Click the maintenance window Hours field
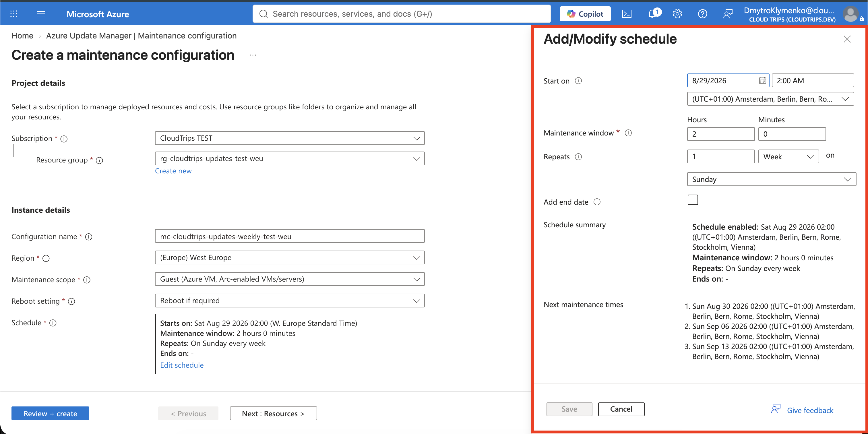868x434 pixels. click(x=721, y=134)
